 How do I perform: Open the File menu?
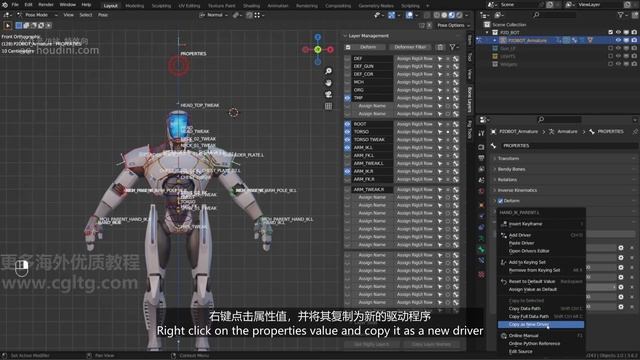(x=15, y=5)
